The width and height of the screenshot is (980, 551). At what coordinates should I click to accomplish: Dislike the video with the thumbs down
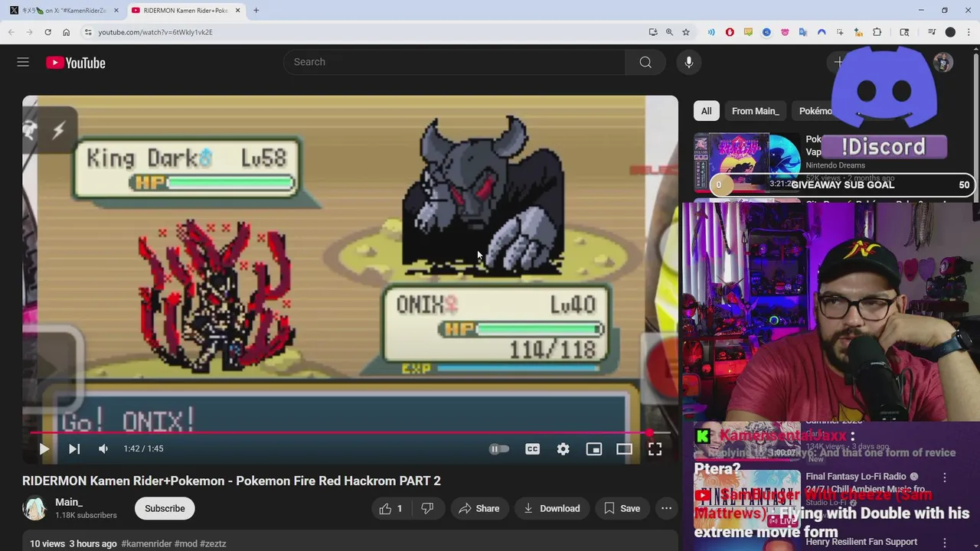click(427, 508)
